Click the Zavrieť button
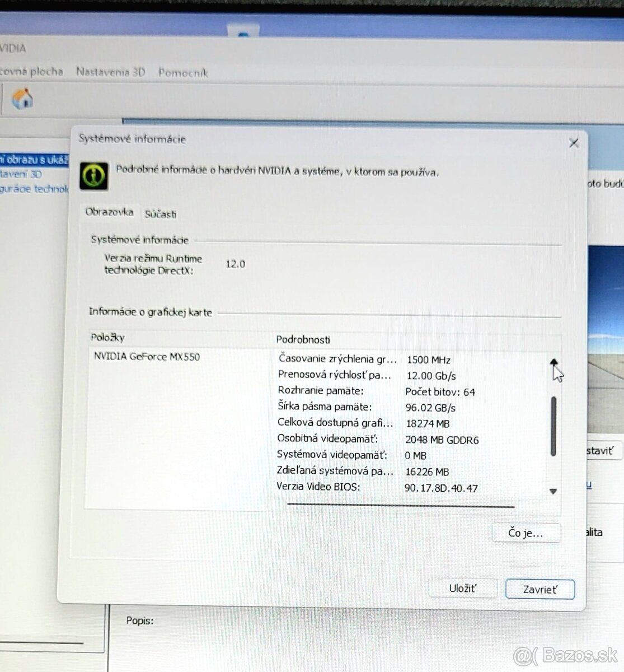 [540, 589]
